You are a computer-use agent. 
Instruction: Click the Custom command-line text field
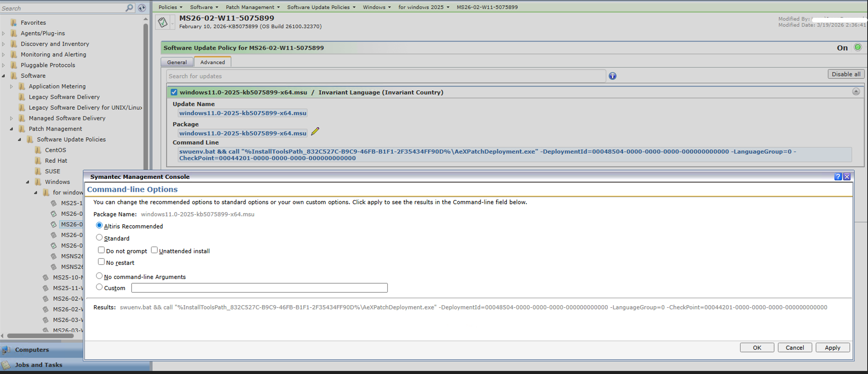pos(259,288)
